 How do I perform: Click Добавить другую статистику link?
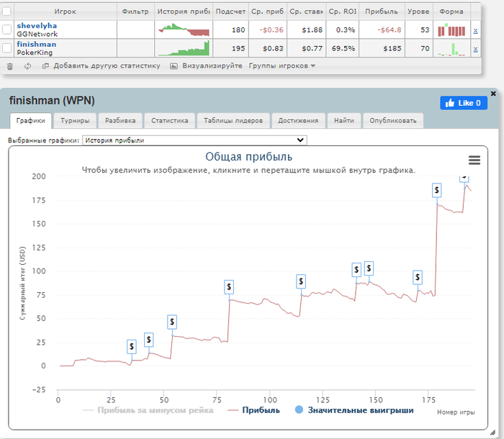click(x=107, y=66)
